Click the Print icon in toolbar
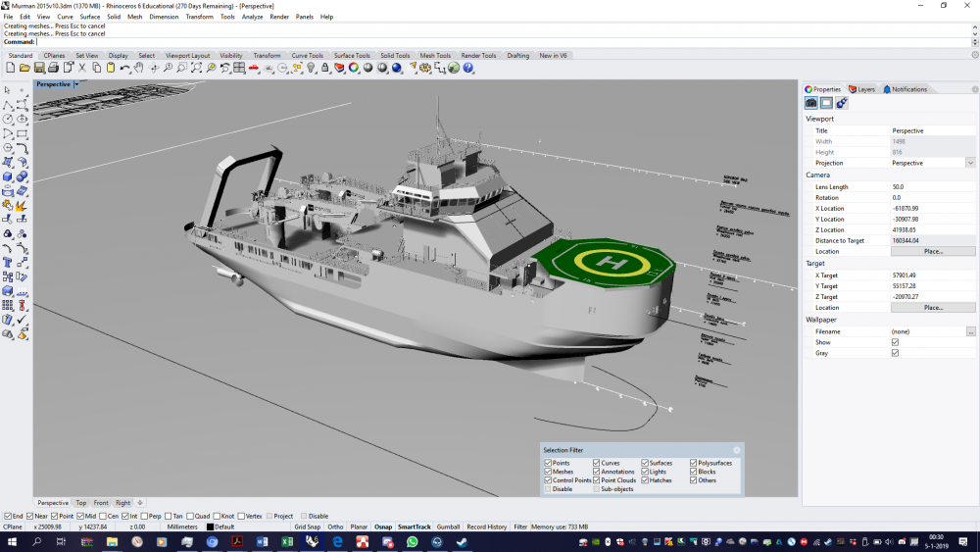Image resolution: width=980 pixels, height=552 pixels. (x=54, y=69)
